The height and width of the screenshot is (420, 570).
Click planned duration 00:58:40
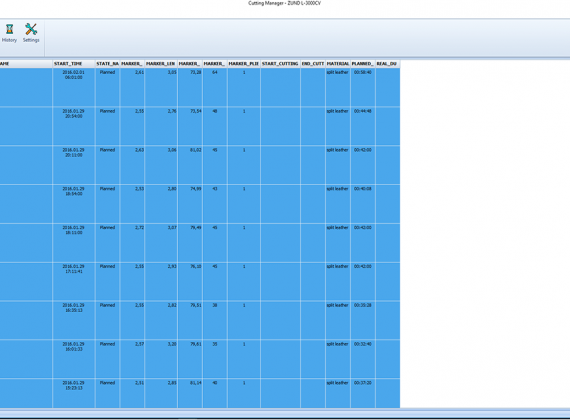click(x=363, y=72)
